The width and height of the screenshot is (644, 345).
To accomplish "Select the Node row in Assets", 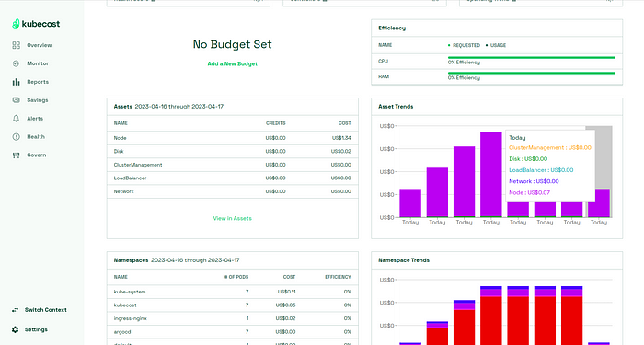I will 233,138.
